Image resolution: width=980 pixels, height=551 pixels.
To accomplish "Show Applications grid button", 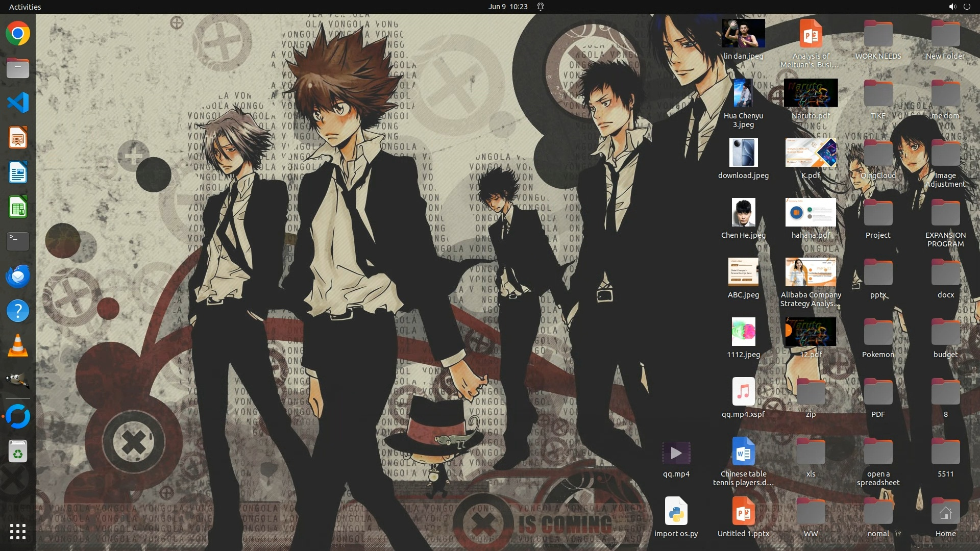I will tap(18, 532).
